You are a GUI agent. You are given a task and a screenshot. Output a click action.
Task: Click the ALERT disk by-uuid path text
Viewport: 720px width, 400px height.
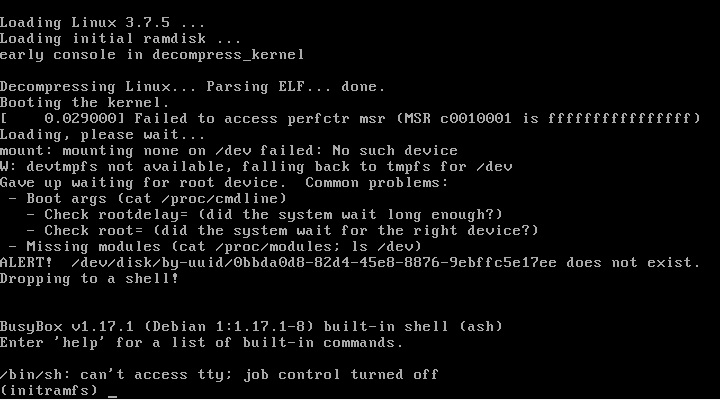click(x=314, y=263)
